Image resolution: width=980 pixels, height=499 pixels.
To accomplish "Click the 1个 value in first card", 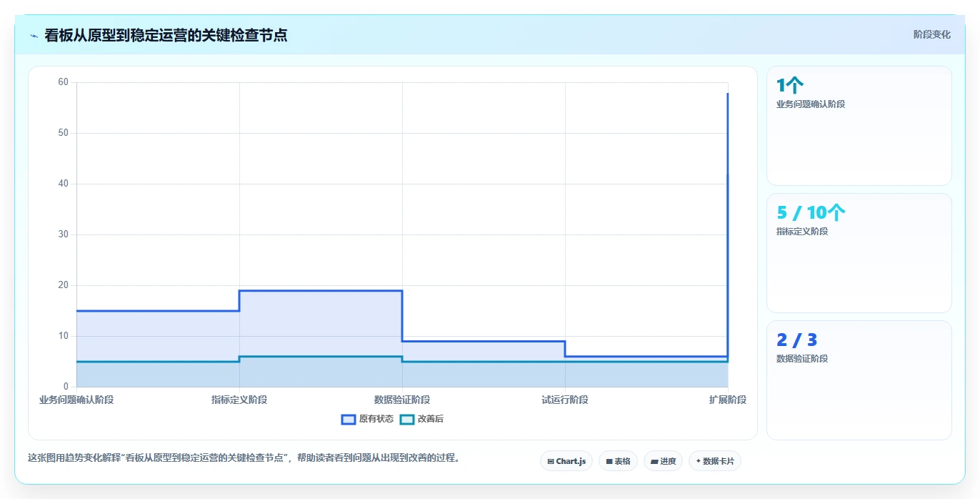I will click(x=791, y=86).
